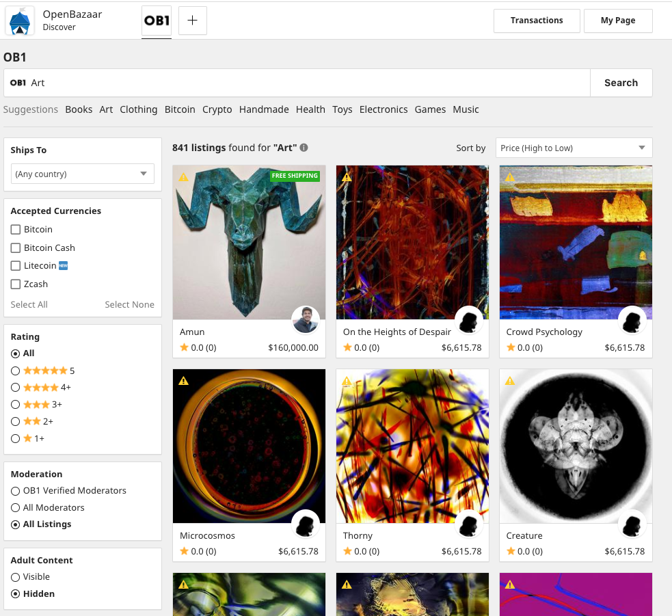Open seller avatar on Creature card
Image resolution: width=672 pixels, height=616 pixels.
[x=632, y=524]
